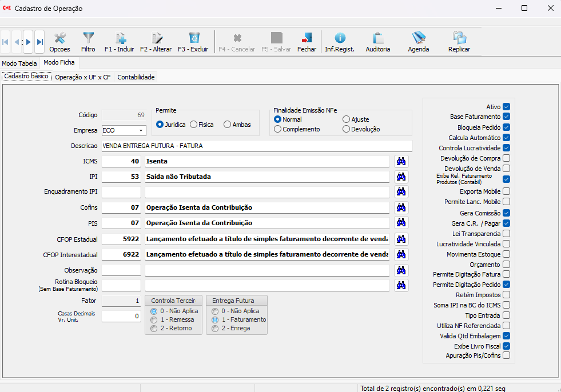This screenshot has width=561, height=392.
Task: Select the Fisica radio option
Action: 194,125
